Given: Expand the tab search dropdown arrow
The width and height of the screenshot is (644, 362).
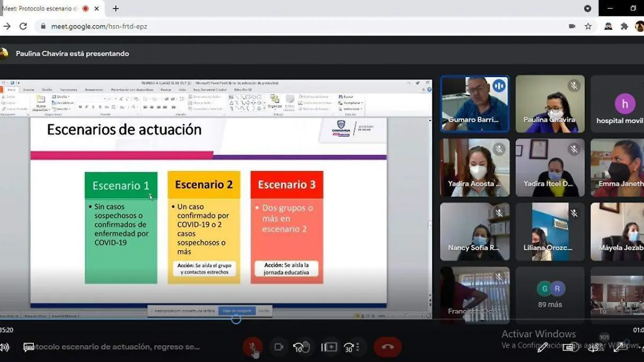Looking at the screenshot, I should pos(588,9).
